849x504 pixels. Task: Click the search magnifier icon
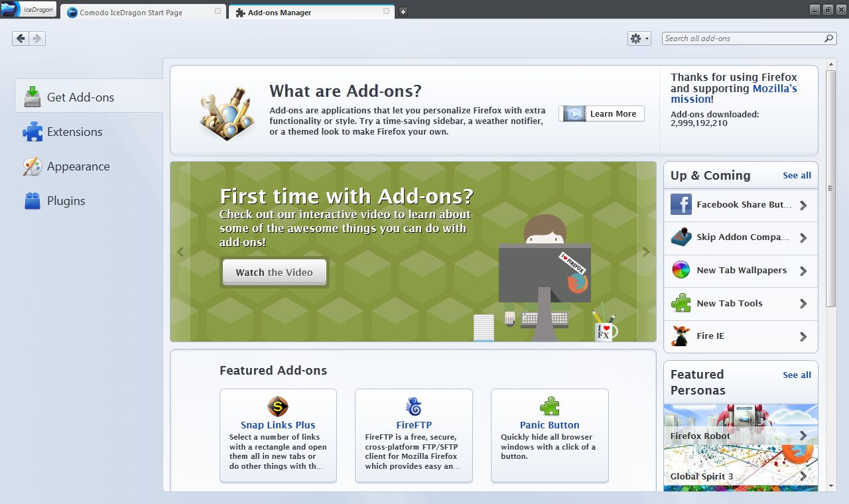pyautogui.click(x=829, y=38)
